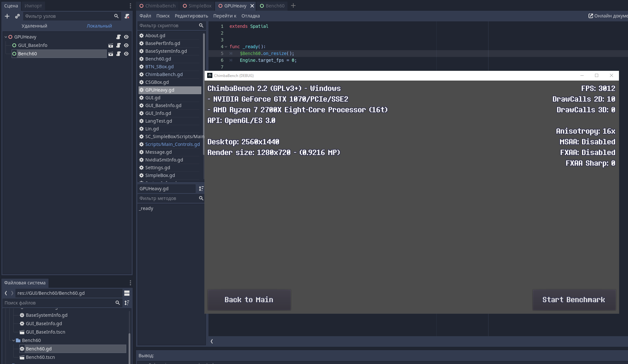Toggle file system split view icon
Viewport: 628px width, 364px height.
tap(127, 293)
